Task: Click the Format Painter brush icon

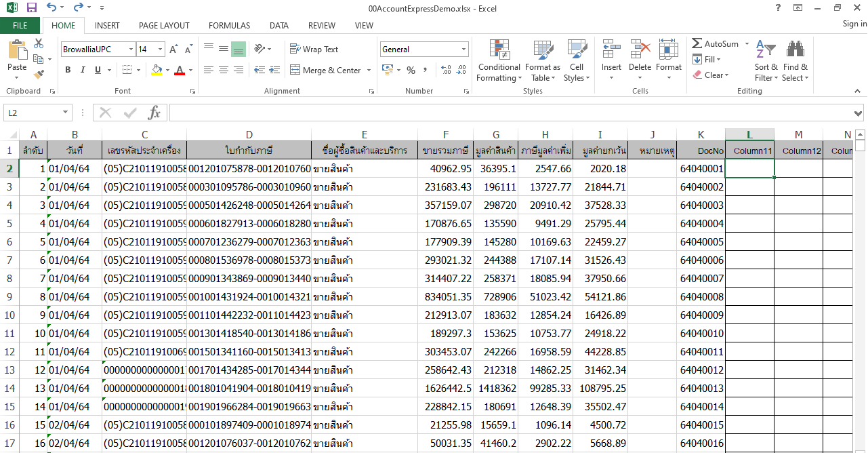Action: 39,75
